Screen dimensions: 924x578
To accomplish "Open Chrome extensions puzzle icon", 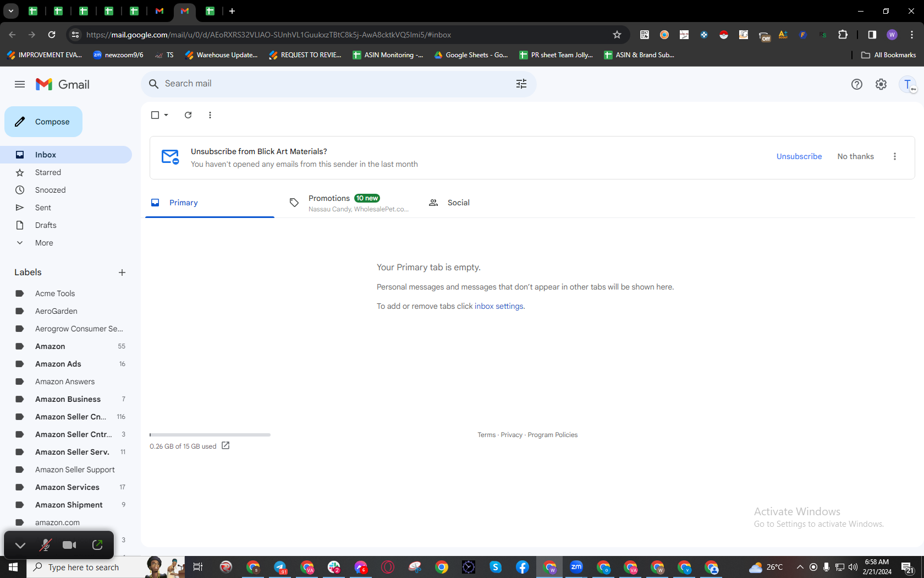I will click(843, 35).
